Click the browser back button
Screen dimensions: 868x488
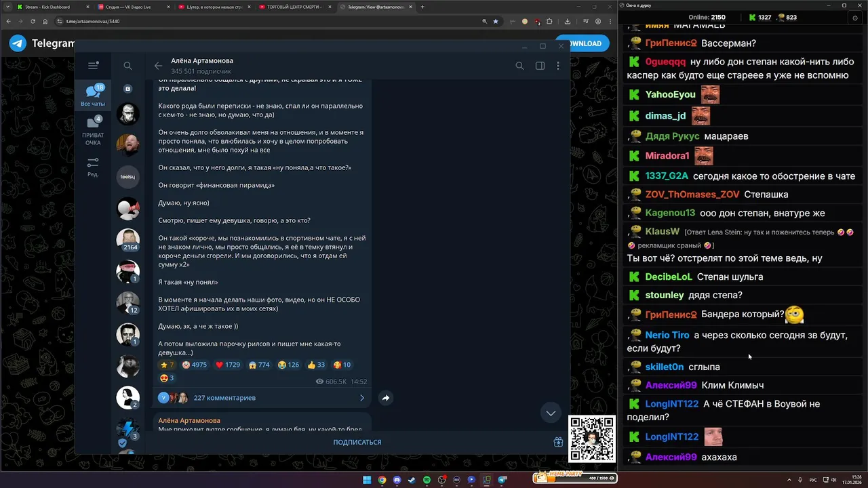pos(8,21)
